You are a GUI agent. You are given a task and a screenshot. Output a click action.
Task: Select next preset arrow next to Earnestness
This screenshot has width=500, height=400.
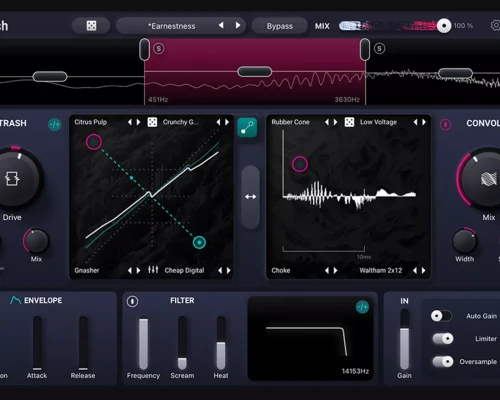(238, 25)
